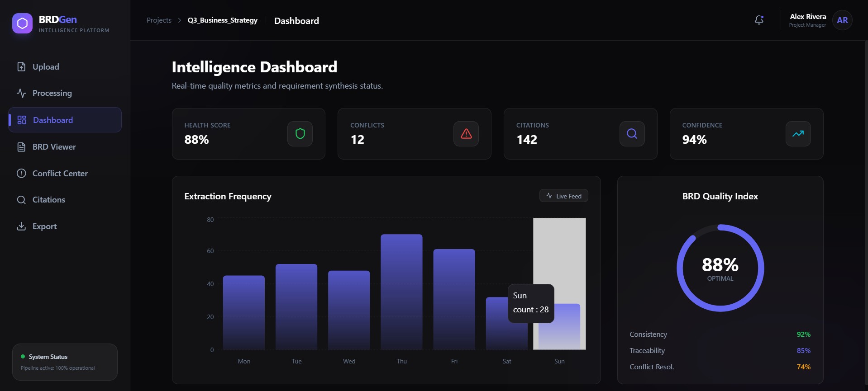Click the magnifier icon in Citations card
868x391 pixels.
(x=632, y=134)
